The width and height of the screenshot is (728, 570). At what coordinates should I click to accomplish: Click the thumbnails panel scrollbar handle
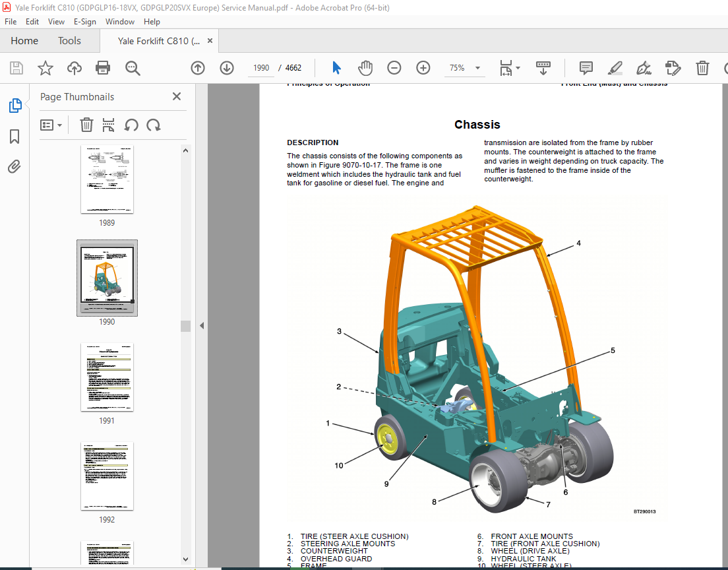tap(186, 326)
